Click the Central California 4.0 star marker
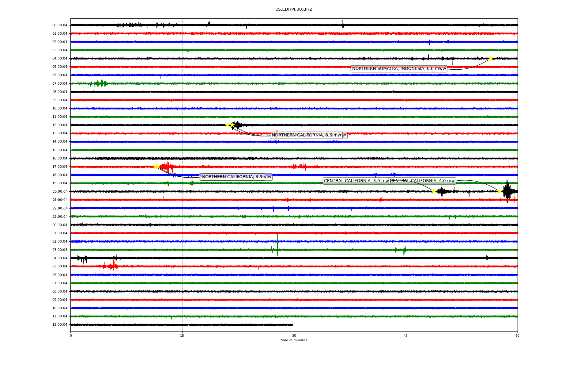 point(499,191)
